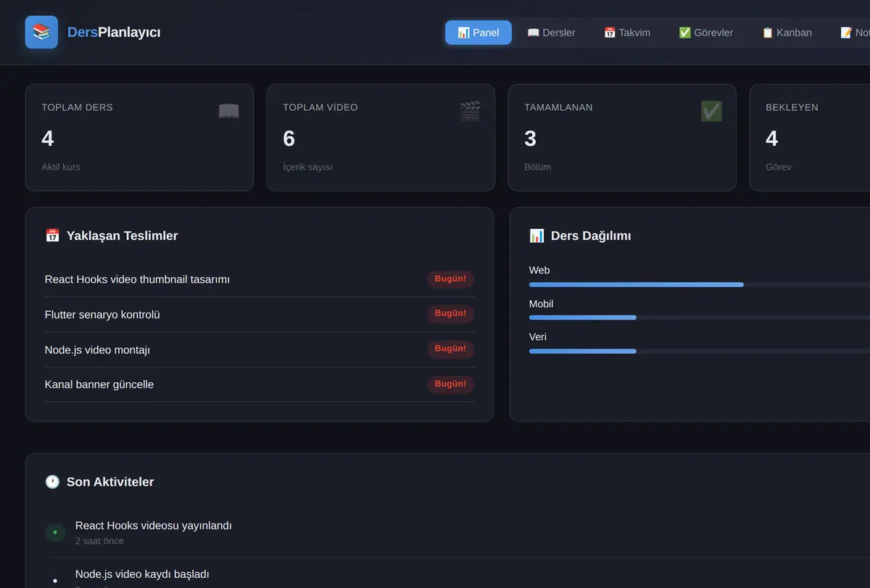Go to the Görevler tab

(706, 33)
